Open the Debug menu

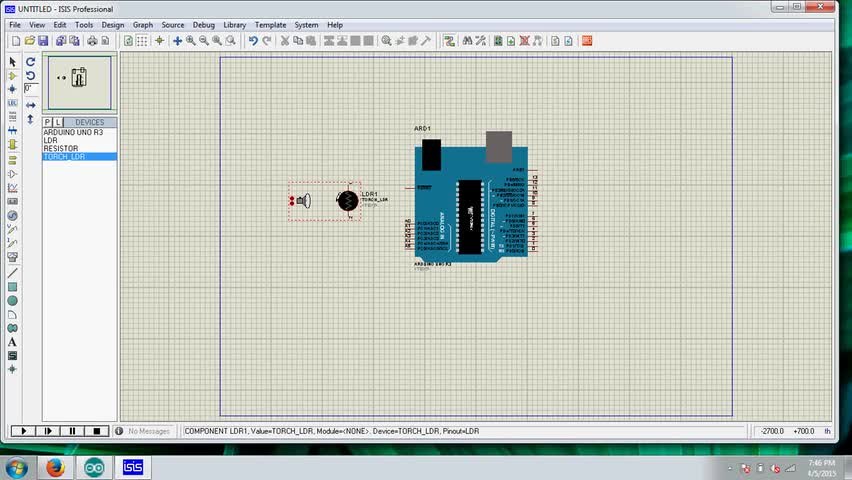click(204, 25)
